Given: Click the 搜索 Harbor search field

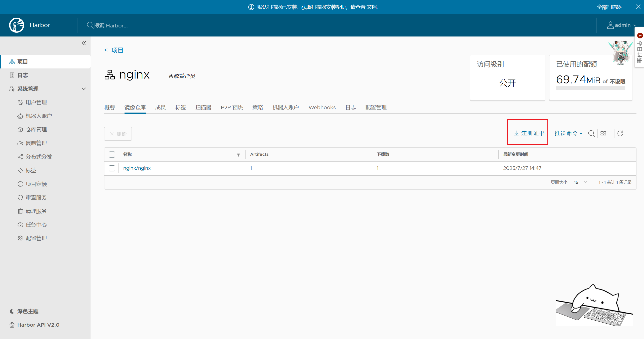Looking at the screenshot, I should 111,25.
